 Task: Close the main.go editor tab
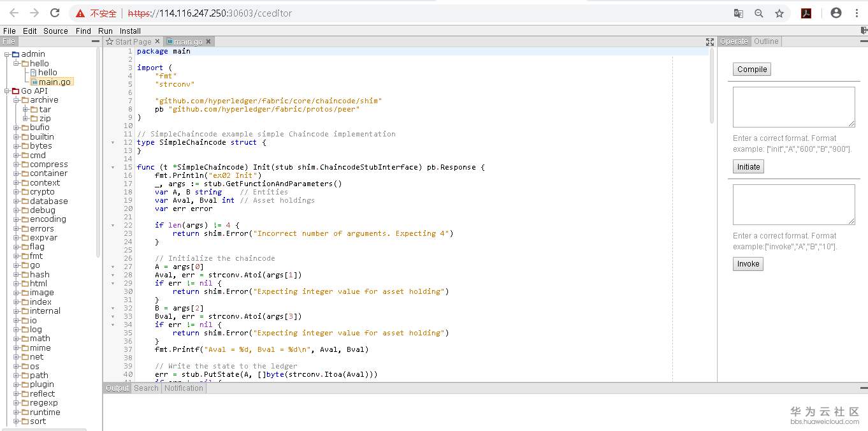[x=208, y=41]
